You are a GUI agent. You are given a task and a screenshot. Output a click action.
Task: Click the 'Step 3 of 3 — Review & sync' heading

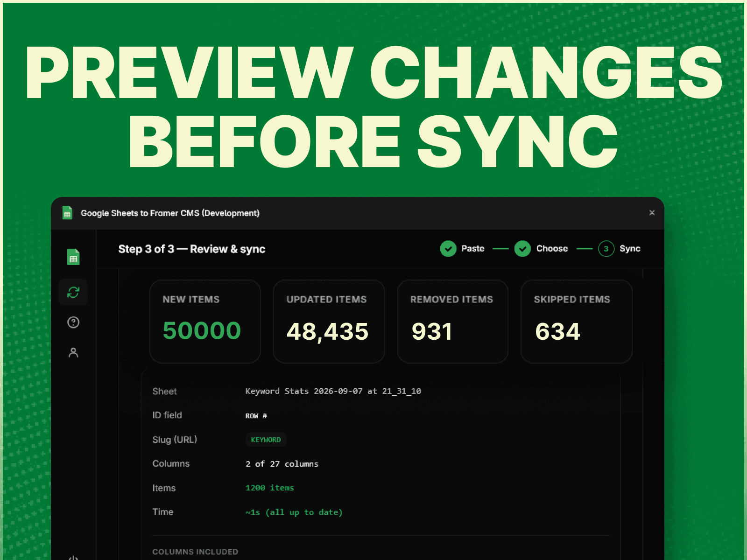tap(192, 249)
